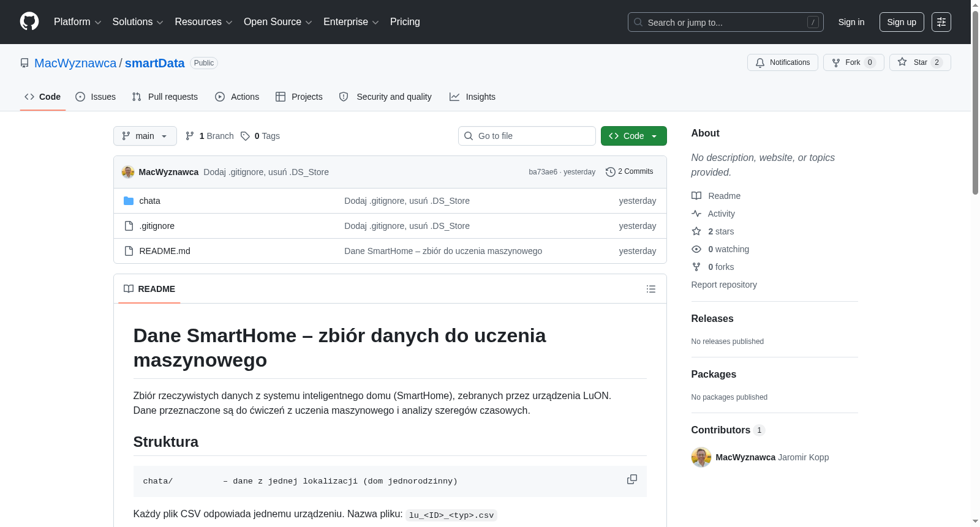Click the MacWyznawca avatar in the commit bar
The height and width of the screenshot is (527, 980).
(x=128, y=172)
